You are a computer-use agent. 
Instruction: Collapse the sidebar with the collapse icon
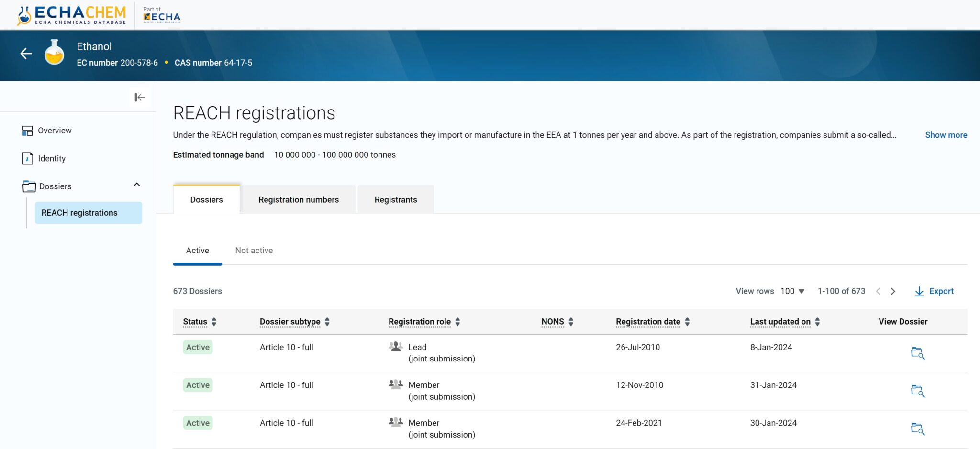[140, 98]
